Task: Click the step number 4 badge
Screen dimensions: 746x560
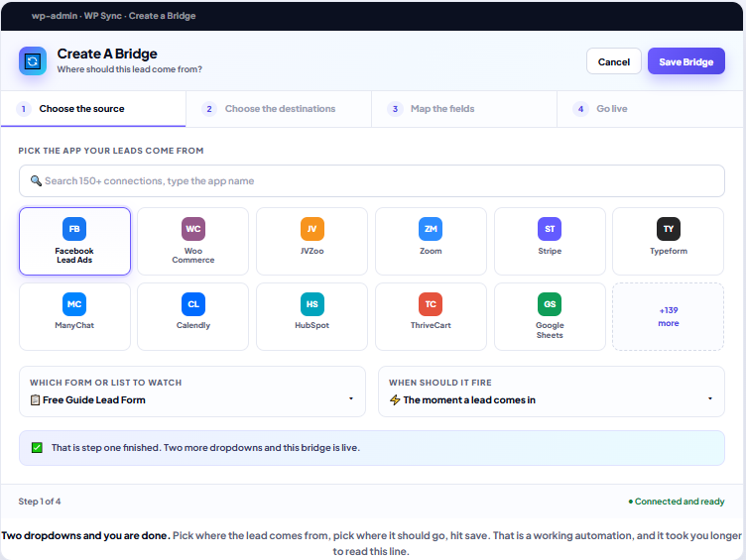Action: click(580, 109)
